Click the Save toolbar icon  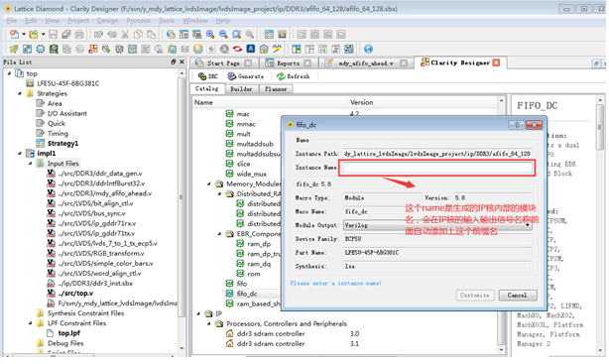(54, 35)
